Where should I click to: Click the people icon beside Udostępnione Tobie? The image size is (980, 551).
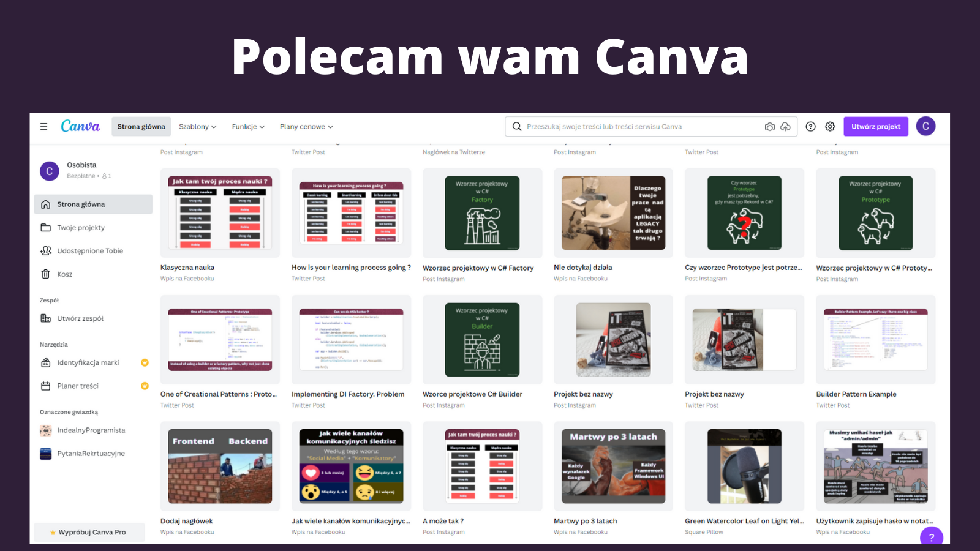point(45,251)
